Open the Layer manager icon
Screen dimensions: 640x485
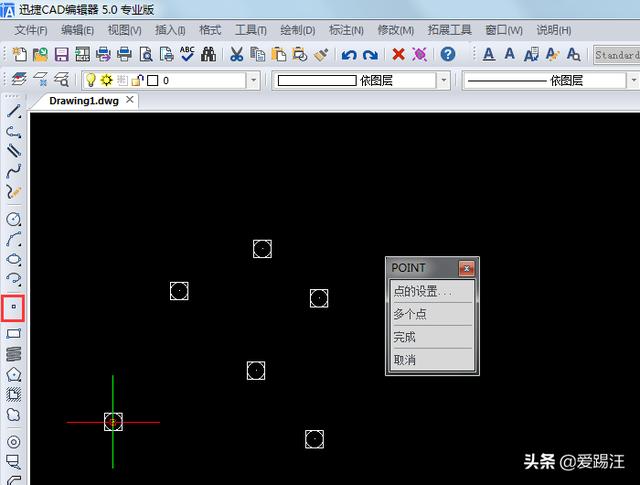click(x=19, y=79)
